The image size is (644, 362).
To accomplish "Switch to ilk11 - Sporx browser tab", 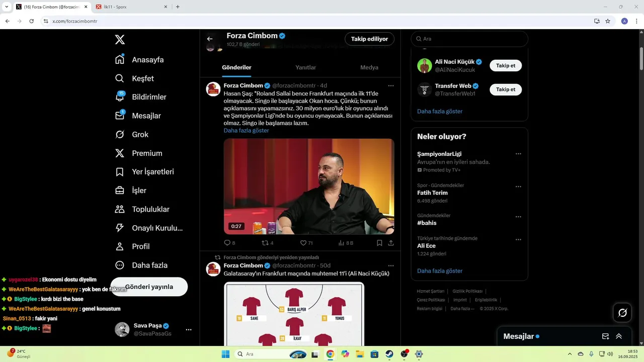I will (x=131, y=7).
